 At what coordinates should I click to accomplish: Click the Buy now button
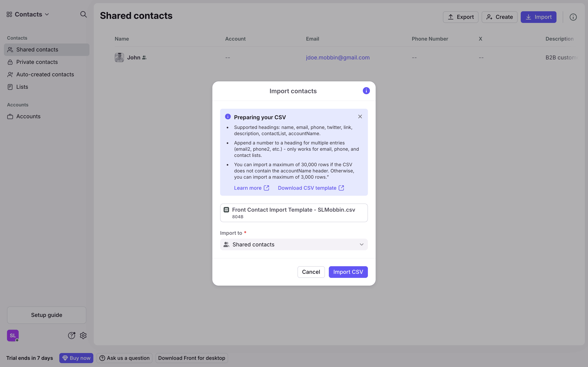tap(76, 358)
